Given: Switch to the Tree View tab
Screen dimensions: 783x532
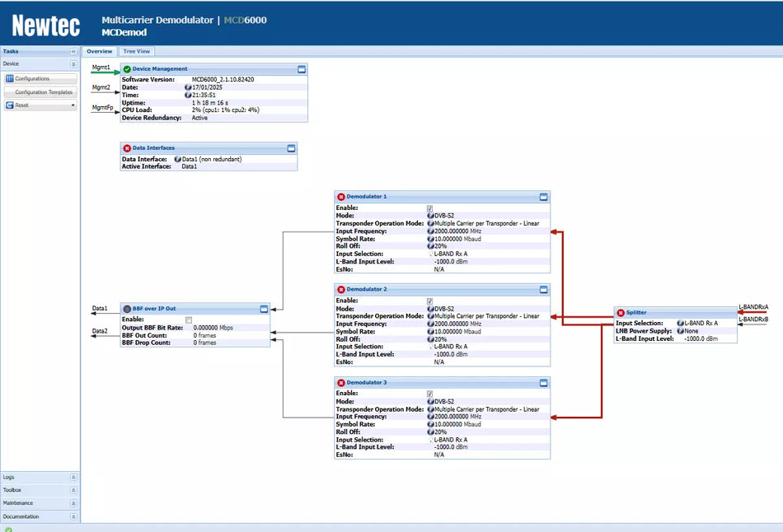Looking at the screenshot, I should [136, 51].
